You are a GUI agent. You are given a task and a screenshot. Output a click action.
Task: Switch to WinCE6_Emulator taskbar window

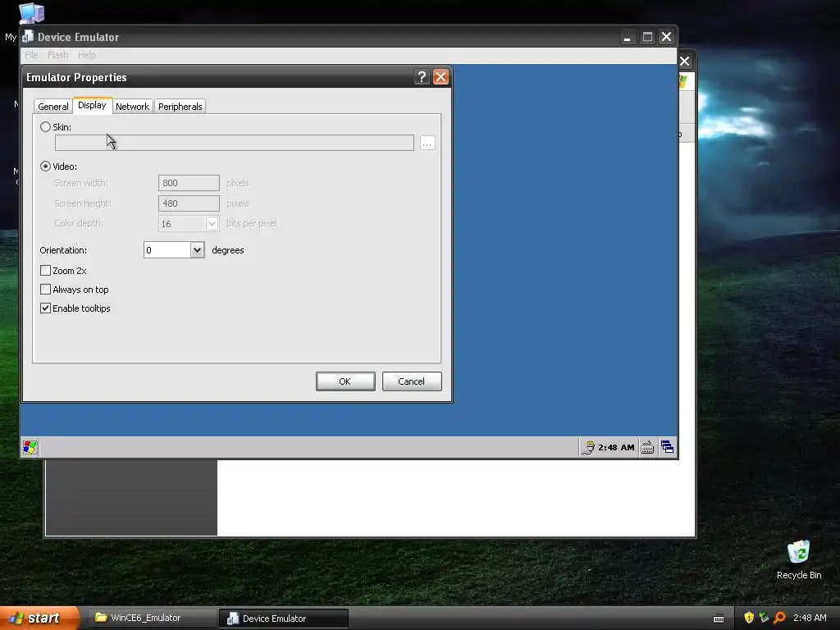[151, 618]
